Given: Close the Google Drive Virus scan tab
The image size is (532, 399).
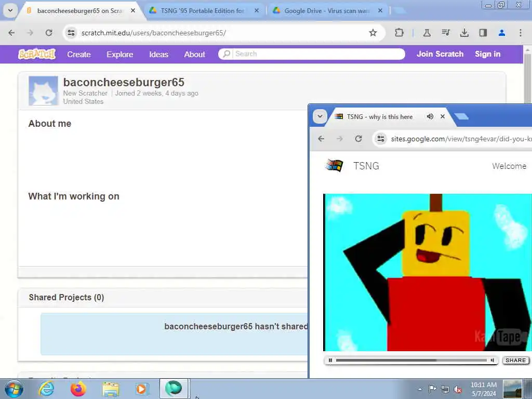Looking at the screenshot, I should [380, 11].
